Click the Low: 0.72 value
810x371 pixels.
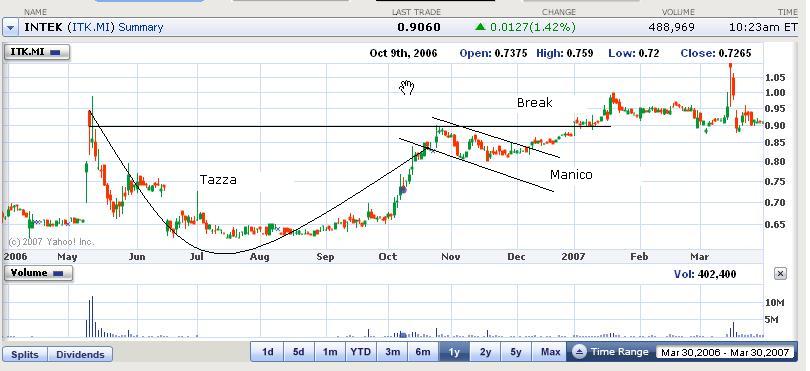(634, 53)
